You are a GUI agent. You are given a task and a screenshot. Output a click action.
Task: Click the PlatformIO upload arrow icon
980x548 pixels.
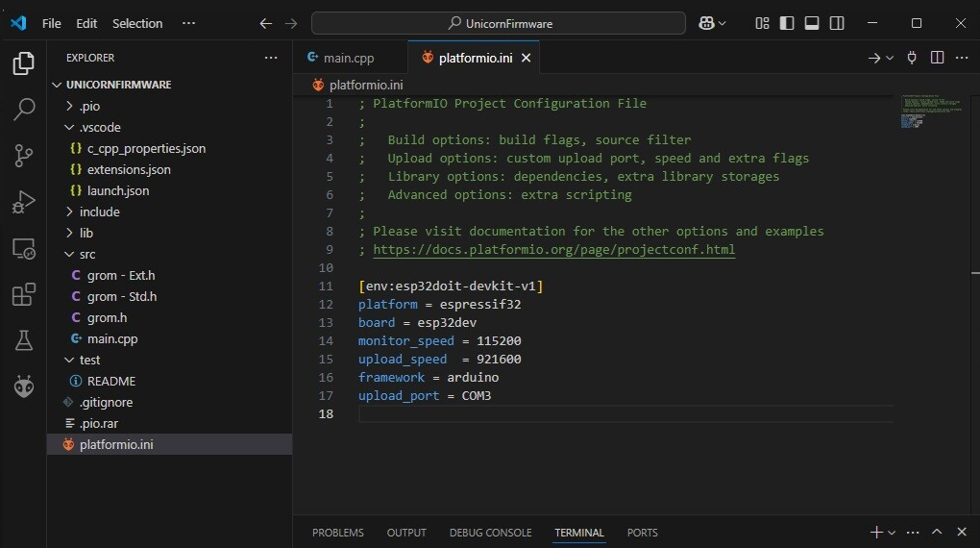pos(874,59)
